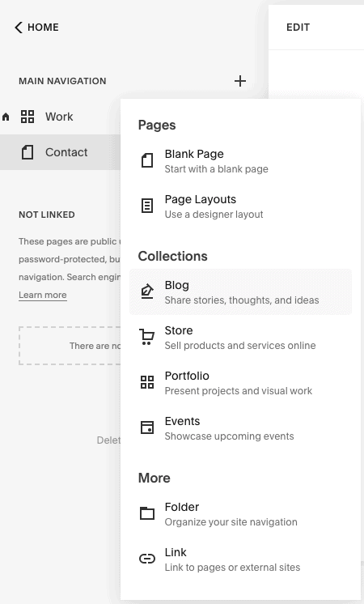Click the Blank Page icon

147,160
